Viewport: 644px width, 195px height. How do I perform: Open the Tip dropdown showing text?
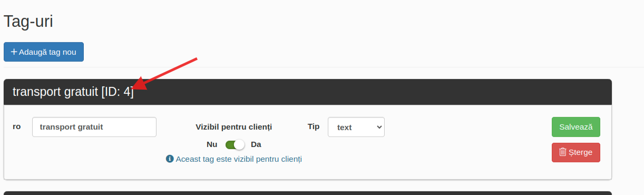click(356, 127)
